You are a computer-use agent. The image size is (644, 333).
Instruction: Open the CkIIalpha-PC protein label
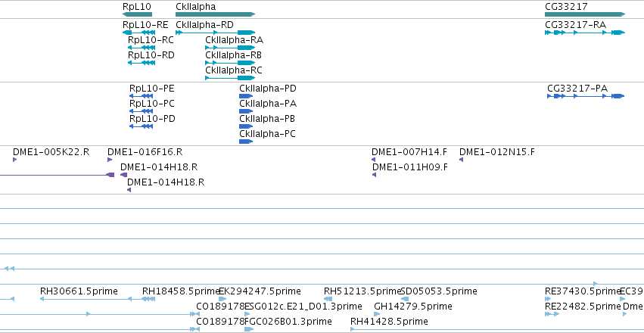point(267,134)
